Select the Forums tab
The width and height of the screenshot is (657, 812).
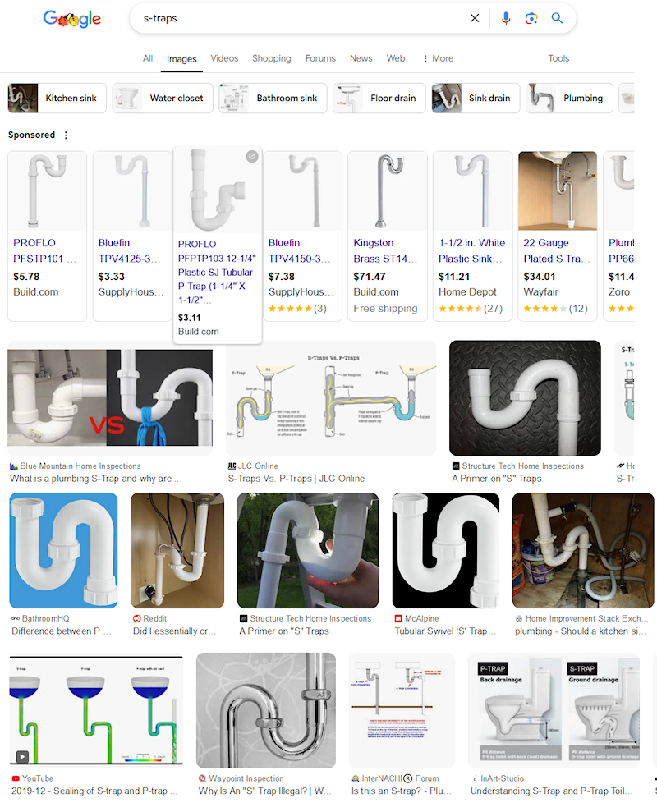coord(320,58)
